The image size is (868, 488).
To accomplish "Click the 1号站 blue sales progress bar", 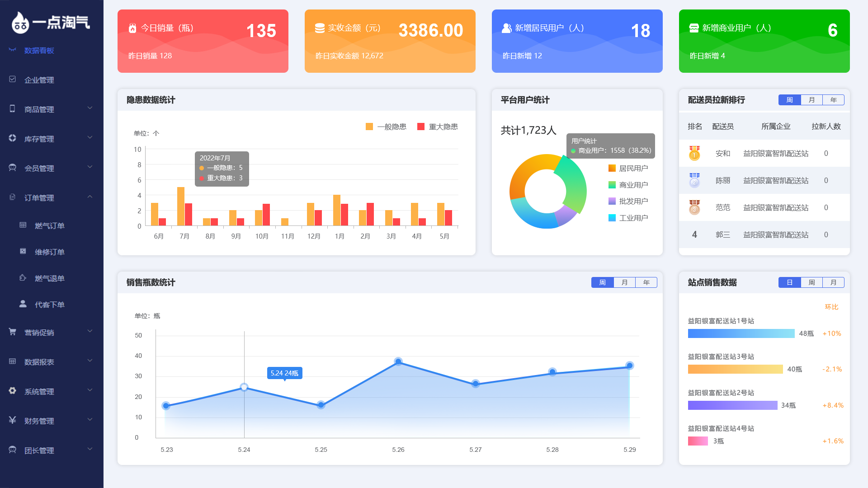I will click(741, 333).
